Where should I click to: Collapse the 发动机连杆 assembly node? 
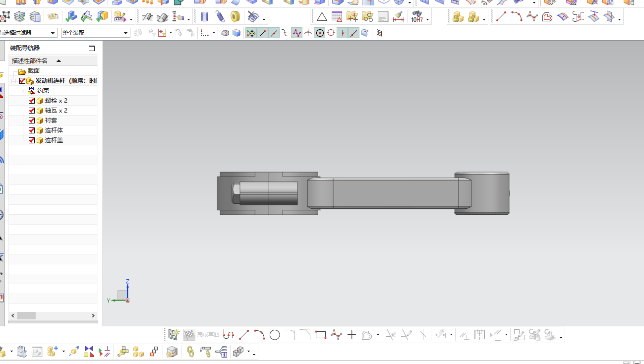click(13, 81)
